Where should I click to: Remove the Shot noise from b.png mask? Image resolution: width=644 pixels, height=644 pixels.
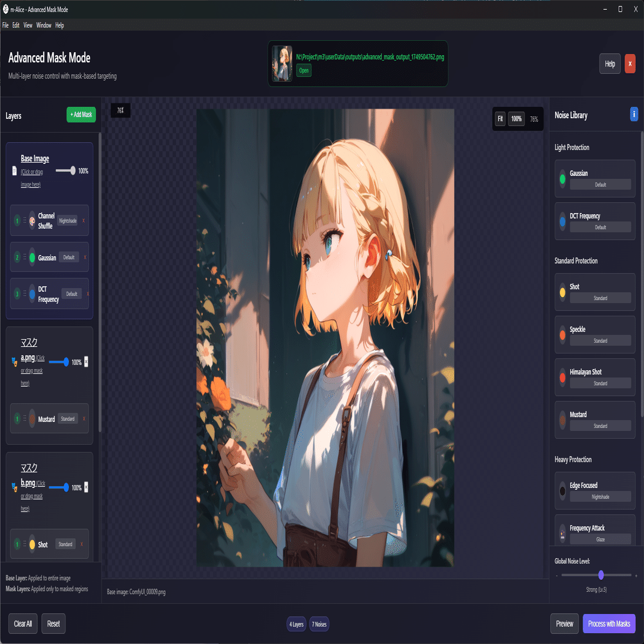point(82,544)
